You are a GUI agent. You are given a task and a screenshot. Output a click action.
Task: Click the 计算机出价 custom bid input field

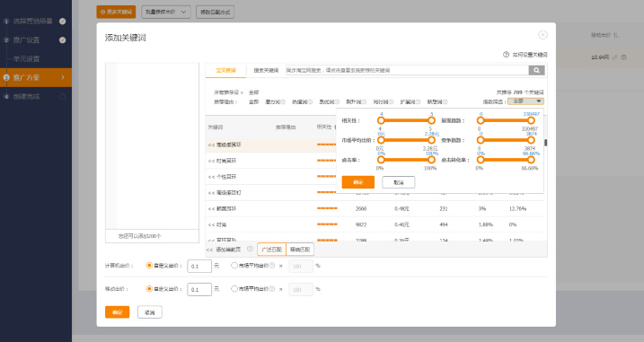[199, 266]
